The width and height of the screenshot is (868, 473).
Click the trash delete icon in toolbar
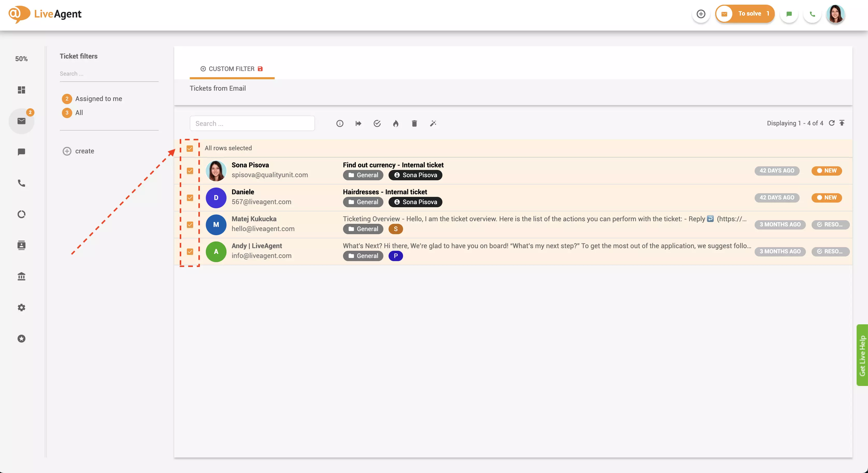coord(414,123)
